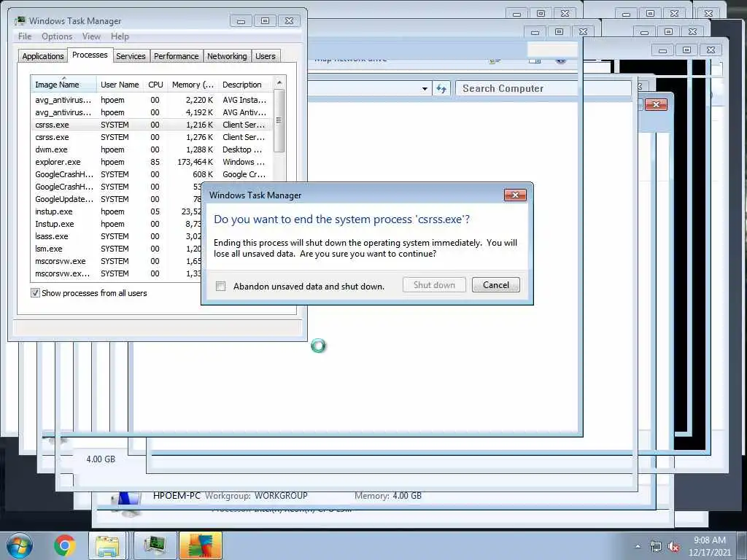Open the Explorer address bar dropdown arrow
Screen dimensions: 747x560
(425, 88)
